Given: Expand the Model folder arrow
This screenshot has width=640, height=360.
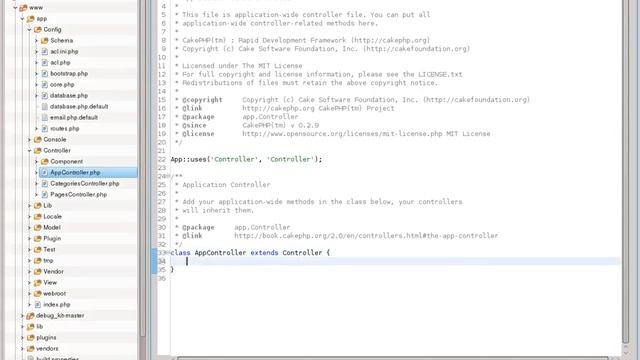Looking at the screenshot, I should pos(29,228).
